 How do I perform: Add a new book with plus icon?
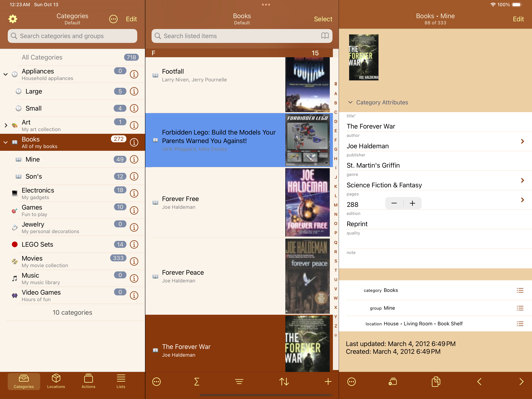[328, 381]
